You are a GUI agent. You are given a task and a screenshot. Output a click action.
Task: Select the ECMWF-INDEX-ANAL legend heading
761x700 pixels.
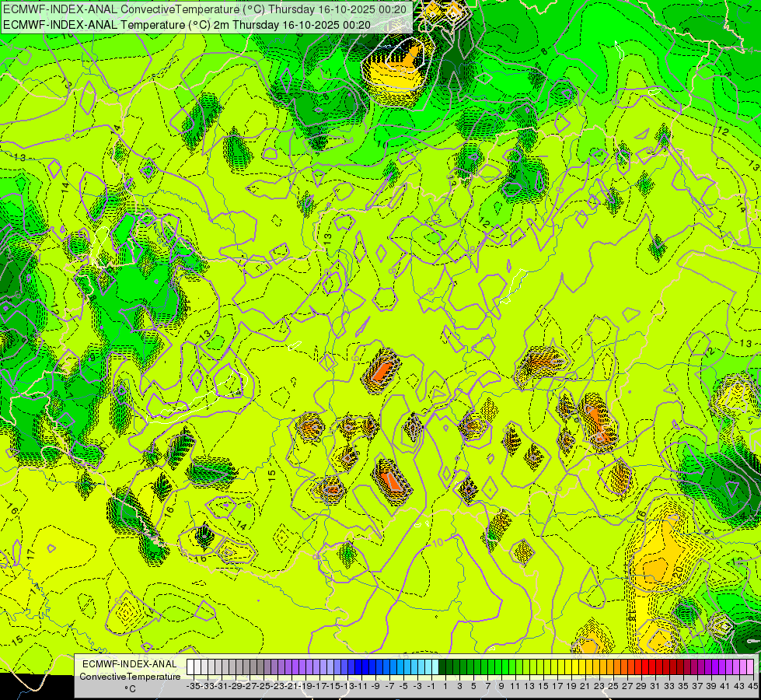[130, 664]
